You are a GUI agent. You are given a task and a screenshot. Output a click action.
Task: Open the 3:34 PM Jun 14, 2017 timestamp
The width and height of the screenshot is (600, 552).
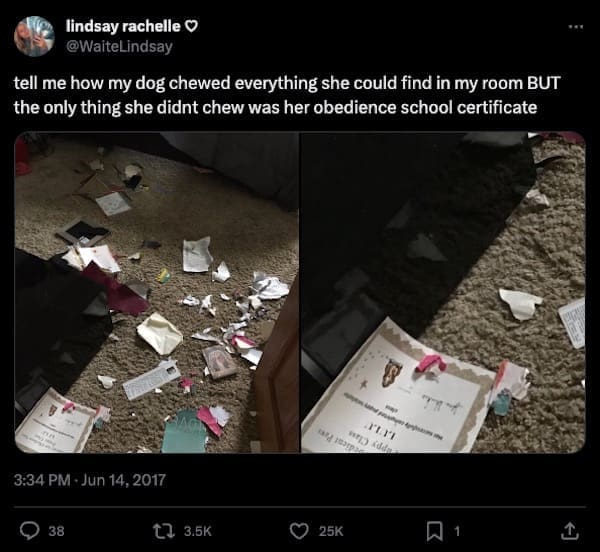(x=90, y=480)
